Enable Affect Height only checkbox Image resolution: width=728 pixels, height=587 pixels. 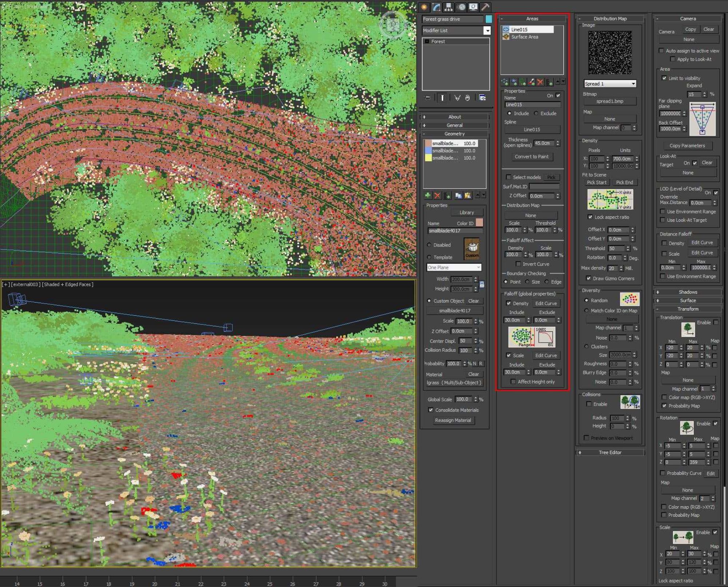[513, 381]
